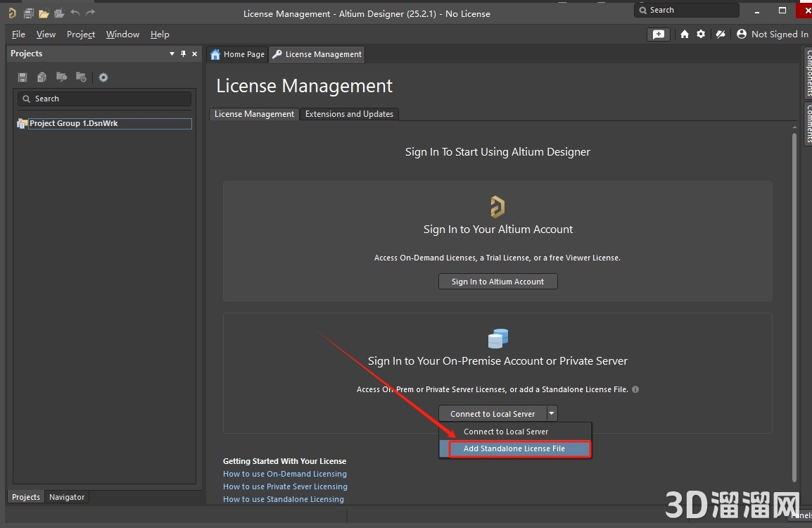Click the Altium logo icon in title bar
Screen dimensions: 812x528
coord(13,13)
